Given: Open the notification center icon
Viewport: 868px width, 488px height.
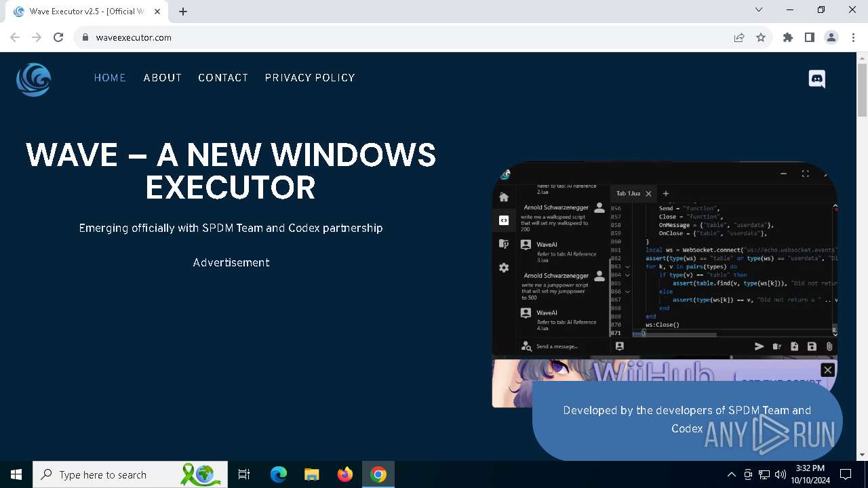Looking at the screenshot, I should 846,474.
